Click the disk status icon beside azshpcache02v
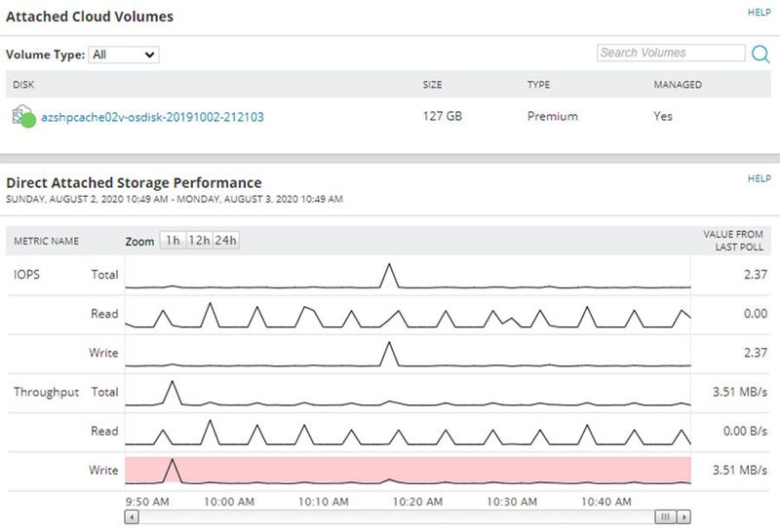The width and height of the screenshot is (780, 532). coord(23,116)
